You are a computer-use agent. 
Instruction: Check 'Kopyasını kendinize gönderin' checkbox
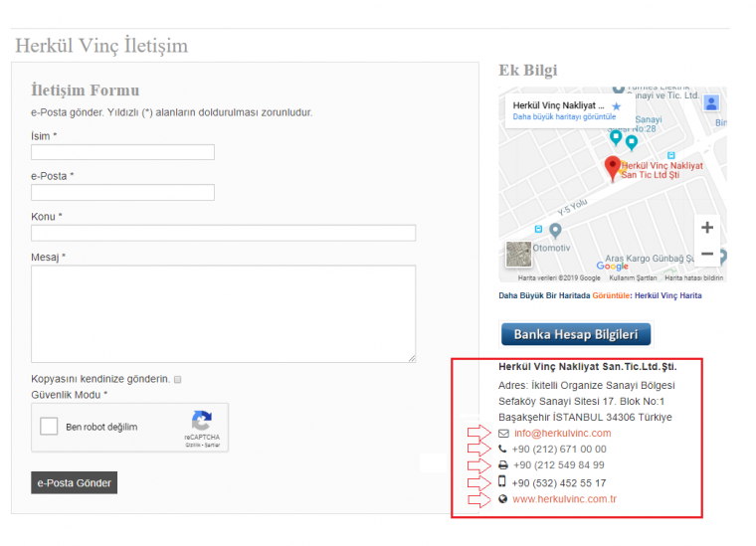point(177,380)
